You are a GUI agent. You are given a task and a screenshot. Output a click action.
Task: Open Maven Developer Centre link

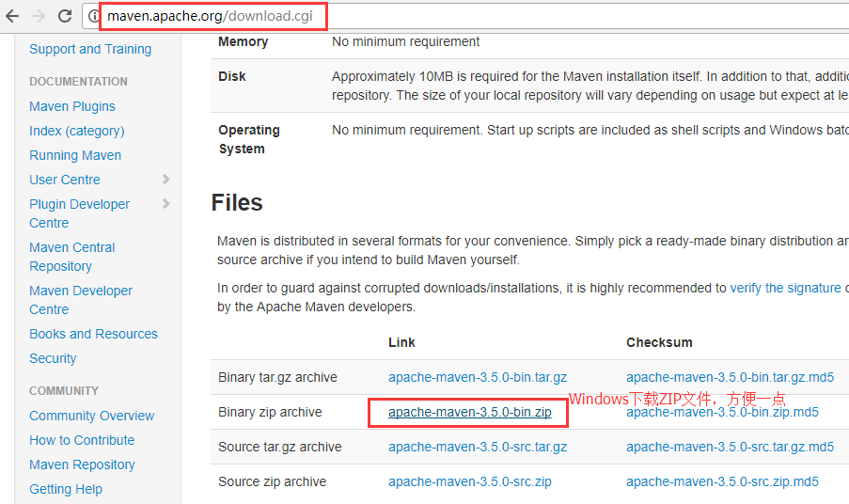pyautogui.click(x=81, y=300)
